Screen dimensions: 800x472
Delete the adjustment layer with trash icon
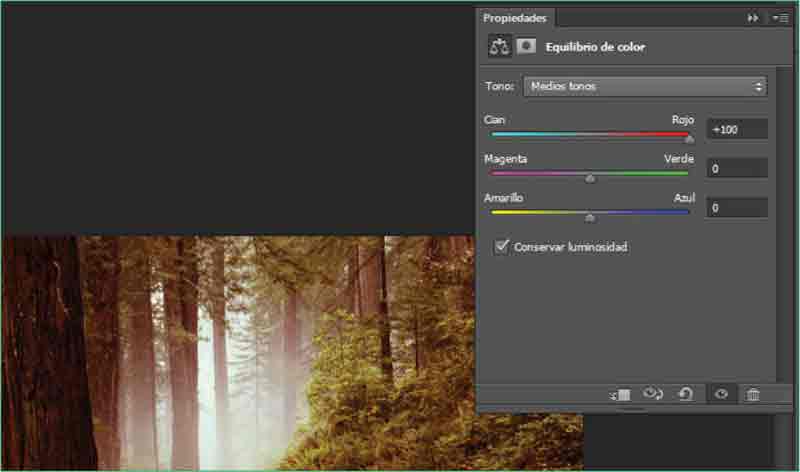[753, 395]
